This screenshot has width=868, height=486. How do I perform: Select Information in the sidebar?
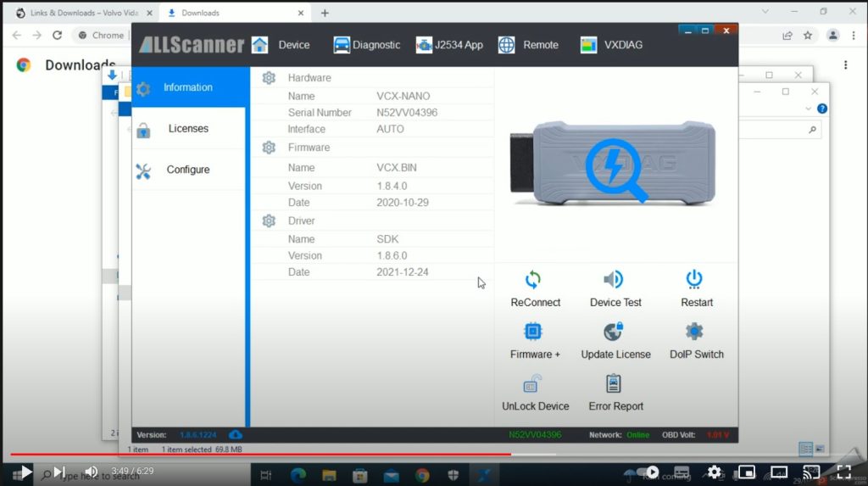point(188,87)
